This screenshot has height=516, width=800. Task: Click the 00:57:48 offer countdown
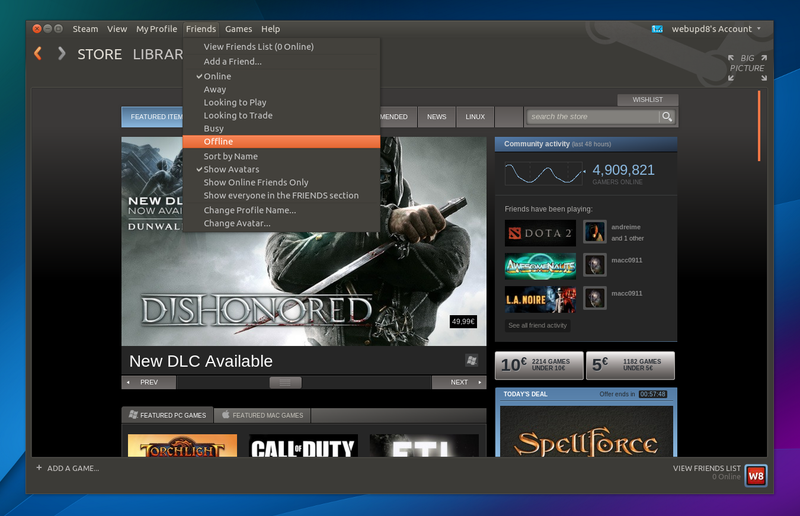[653, 394]
